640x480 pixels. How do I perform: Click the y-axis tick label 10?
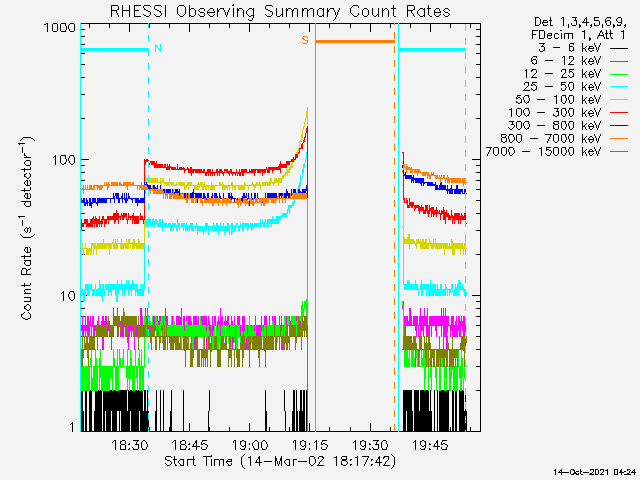(68, 296)
